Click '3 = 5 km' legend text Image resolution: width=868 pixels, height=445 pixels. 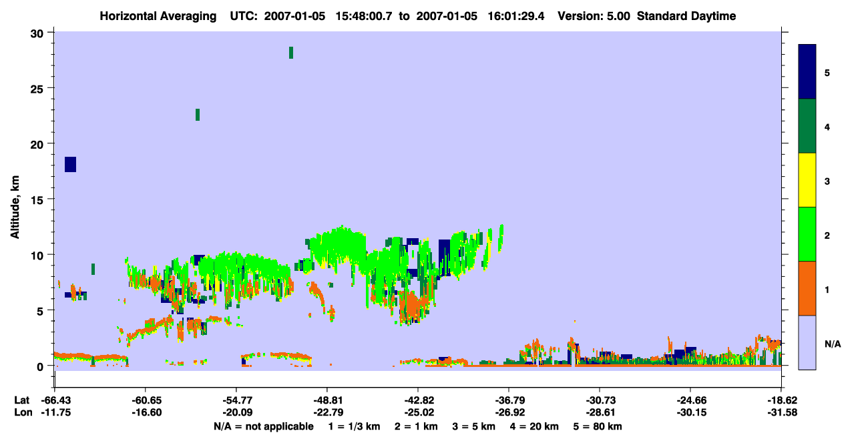coord(474,426)
